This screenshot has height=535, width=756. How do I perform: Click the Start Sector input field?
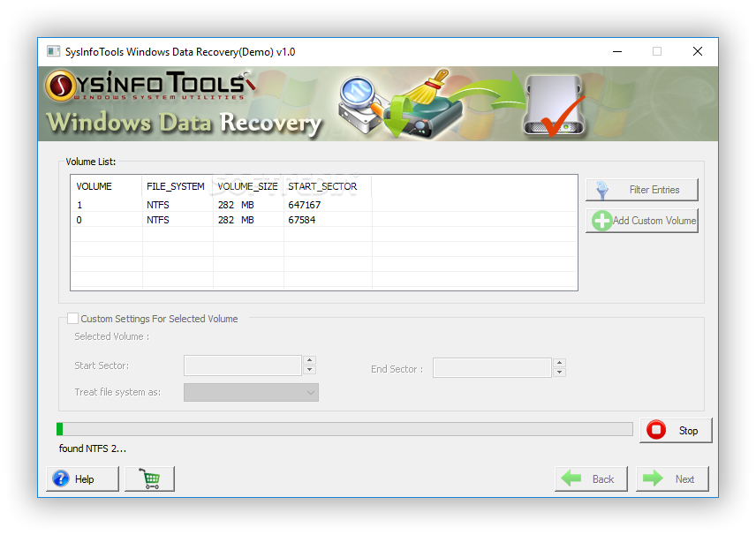[x=243, y=365]
